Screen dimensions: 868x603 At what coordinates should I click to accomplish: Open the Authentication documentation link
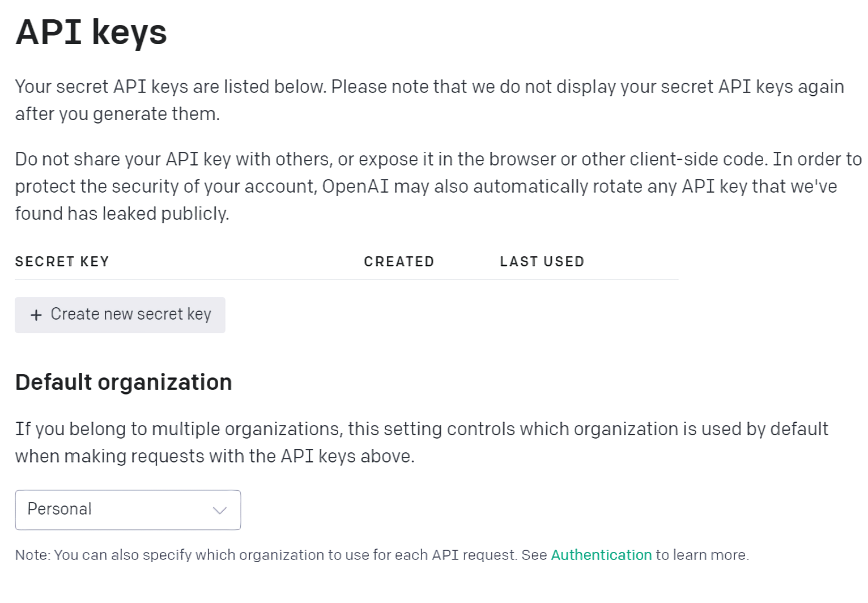point(601,555)
